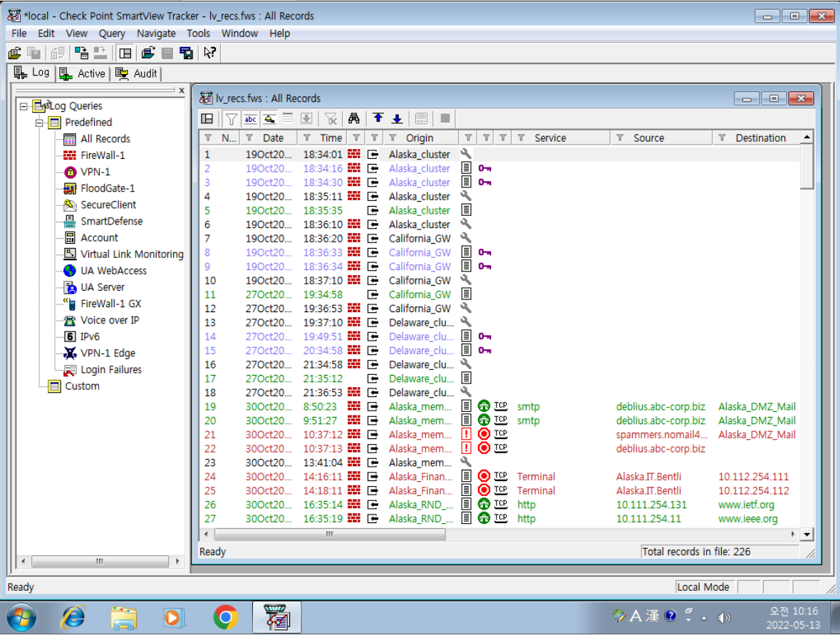Open the File menu
The height and width of the screenshot is (635, 840).
point(19,33)
